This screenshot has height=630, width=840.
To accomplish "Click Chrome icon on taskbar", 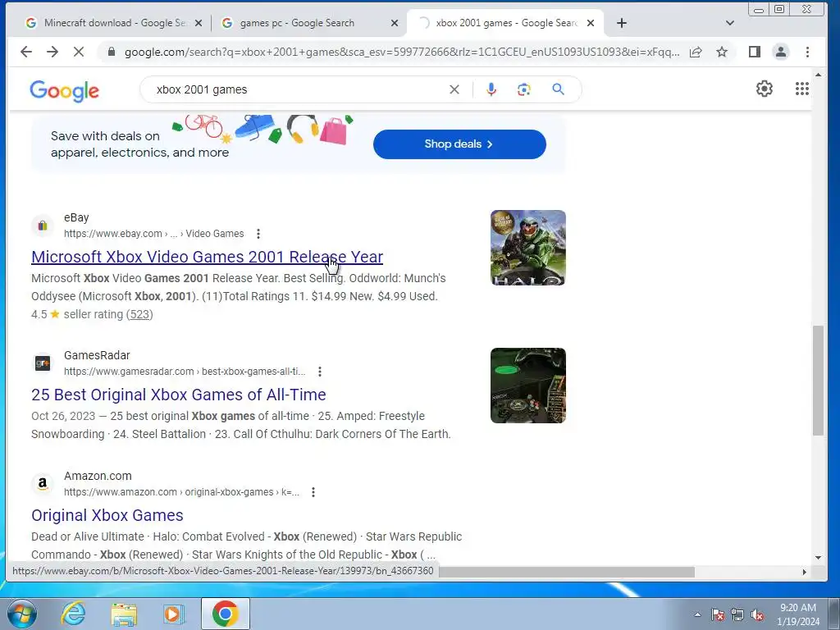I will (x=226, y=614).
